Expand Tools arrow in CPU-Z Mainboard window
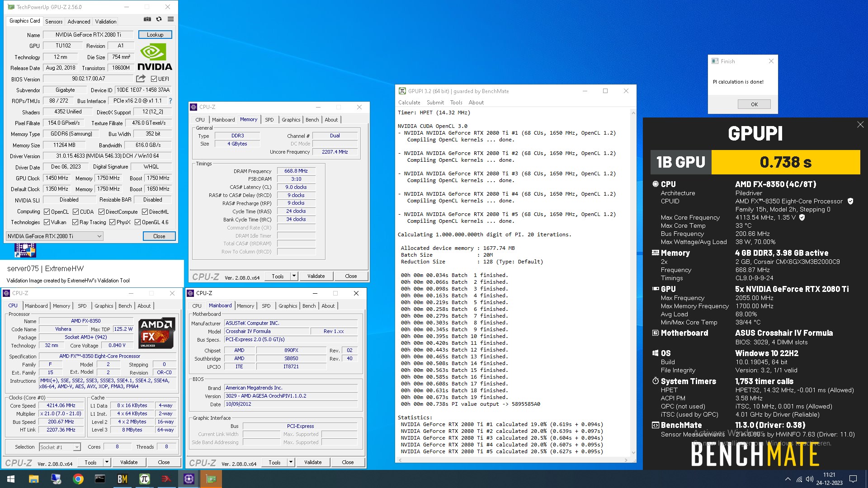868x488 pixels. (x=291, y=462)
